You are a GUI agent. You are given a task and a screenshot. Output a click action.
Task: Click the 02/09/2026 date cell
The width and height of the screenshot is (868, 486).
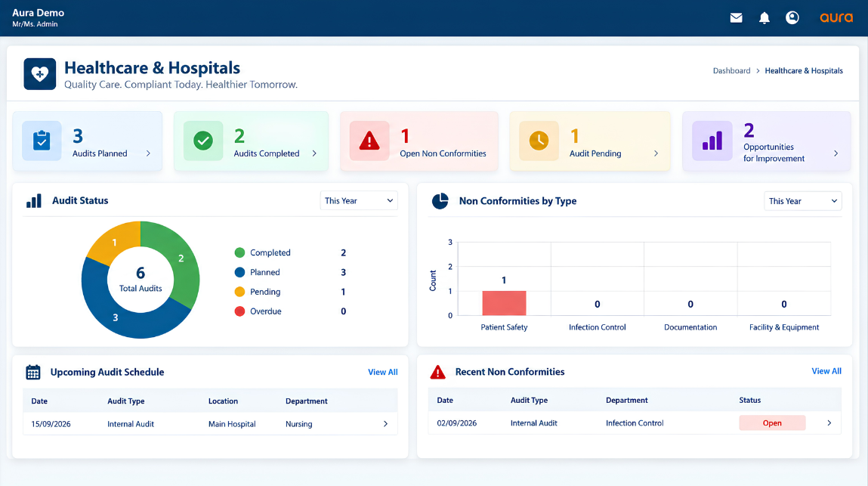pos(457,423)
